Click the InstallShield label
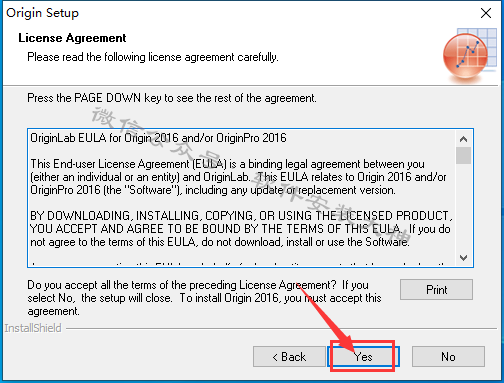Screen dimensions: 504x383 click(x=33, y=328)
